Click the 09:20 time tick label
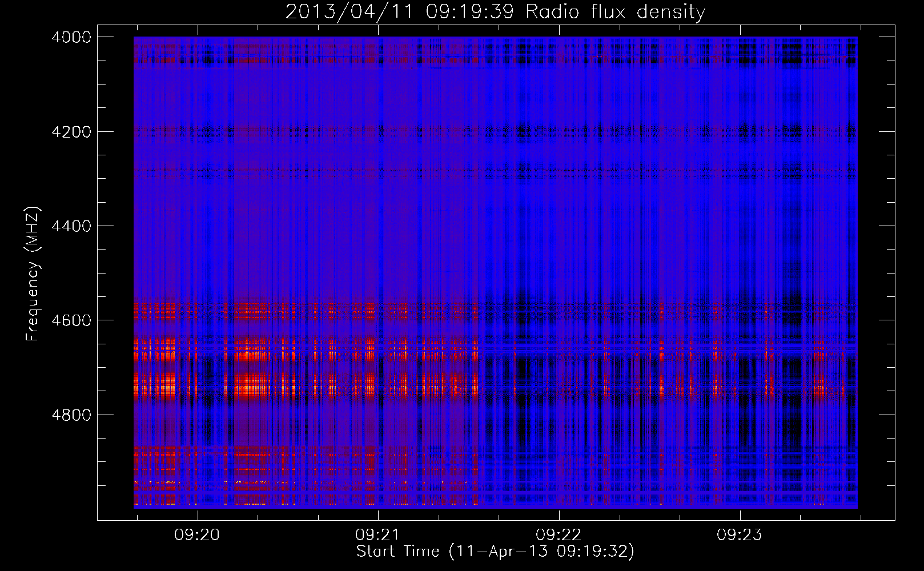This screenshot has height=571, width=924. [197, 535]
